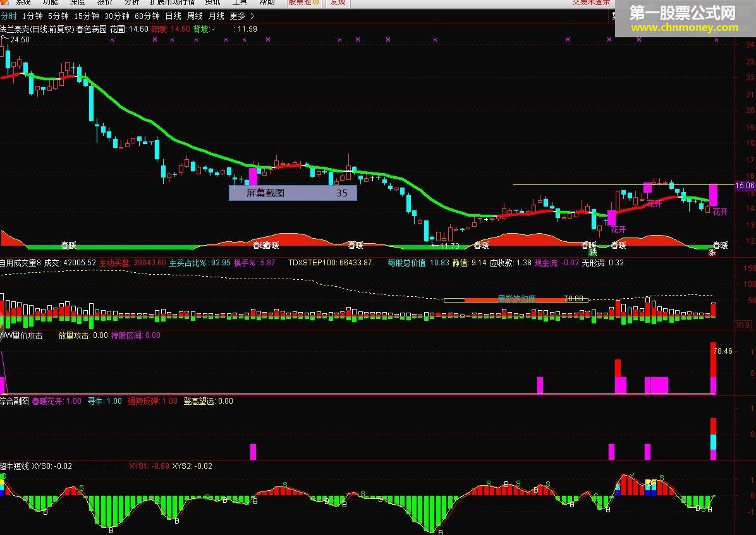Switch to the 日线 daily chart tab
The height and width of the screenshot is (535, 756).
[x=173, y=16]
